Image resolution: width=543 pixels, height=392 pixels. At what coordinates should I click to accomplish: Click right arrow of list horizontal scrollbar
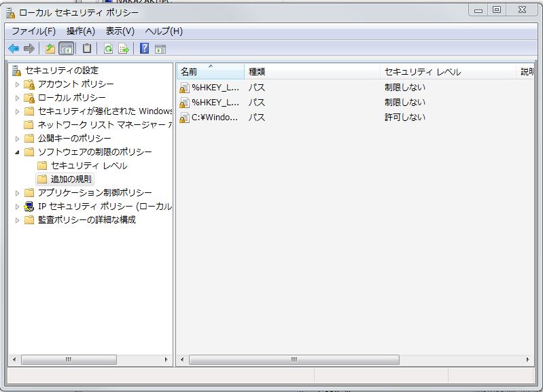pyautogui.click(x=528, y=359)
